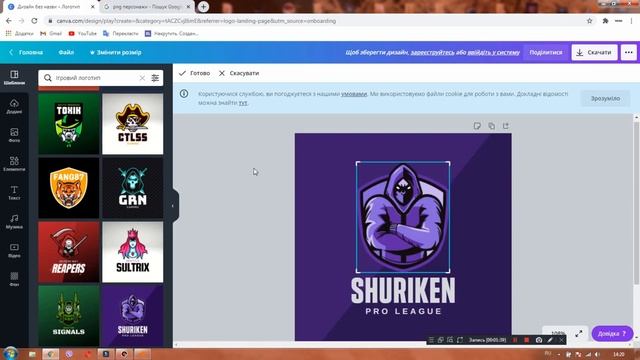Open a new browser tab
Screen dimensions: 640x360
(203, 7)
